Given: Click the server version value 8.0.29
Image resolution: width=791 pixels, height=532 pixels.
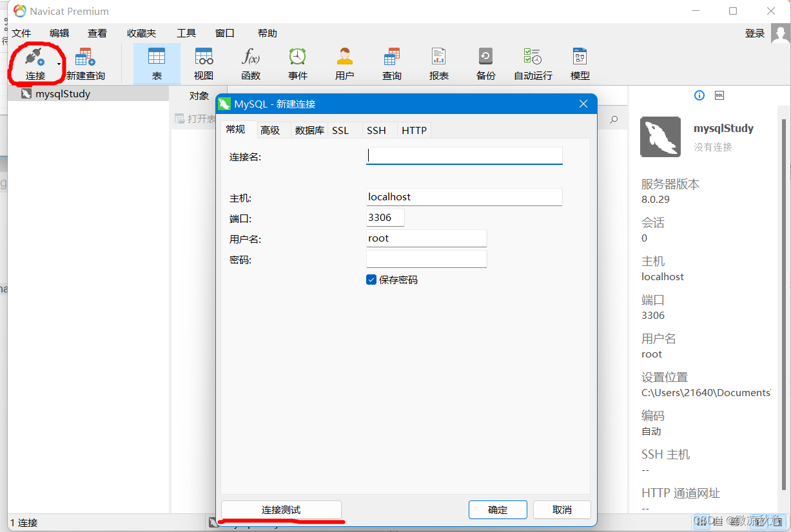Looking at the screenshot, I should pos(656,200).
